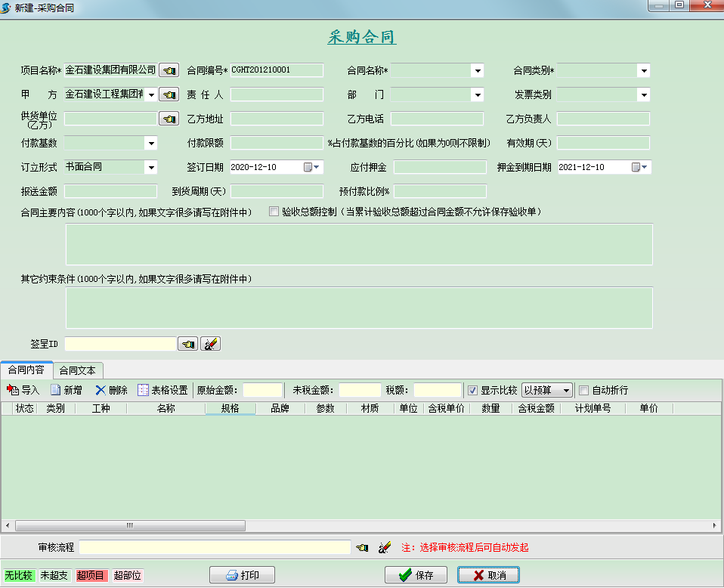Open the 合同类别 dropdown
This screenshot has height=588, width=724.
(x=643, y=70)
